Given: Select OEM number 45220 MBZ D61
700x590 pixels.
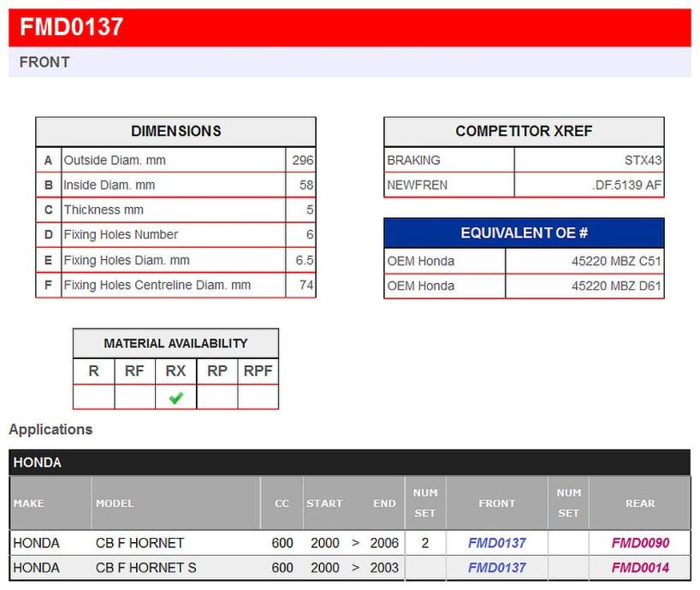Looking at the screenshot, I should 616,286.
